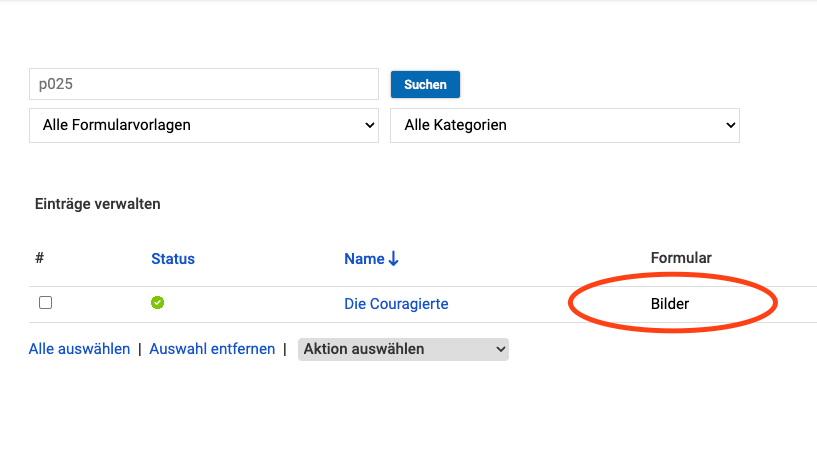Click the # column header
The image size is (817, 451).
[40, 258]
